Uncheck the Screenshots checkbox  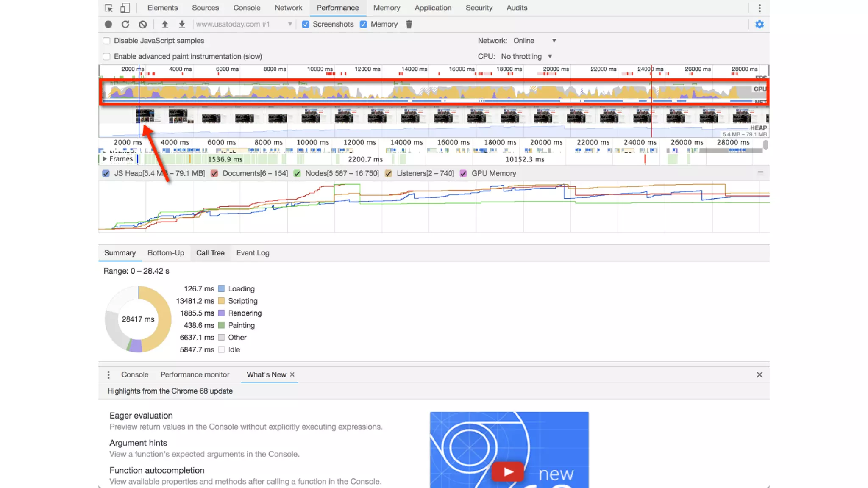306,25
